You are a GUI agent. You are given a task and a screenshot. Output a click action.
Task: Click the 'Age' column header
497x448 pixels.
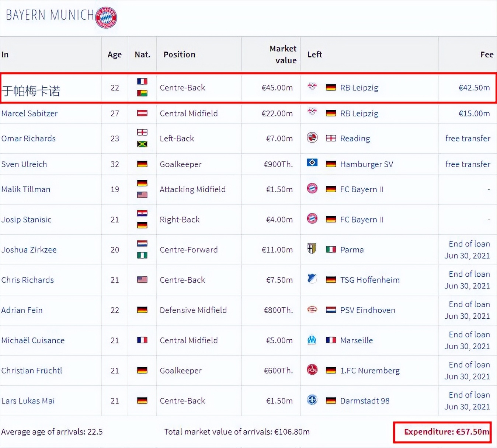(x=114, y=55)
